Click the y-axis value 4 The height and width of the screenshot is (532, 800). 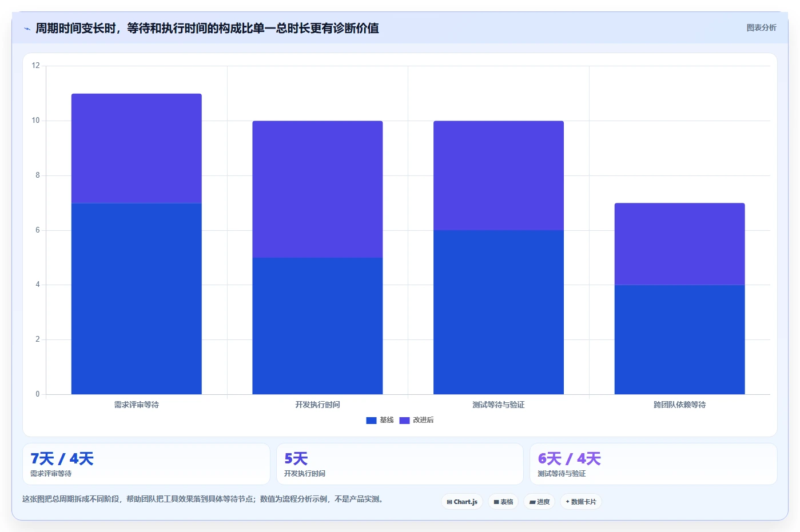tap(38, 285)
